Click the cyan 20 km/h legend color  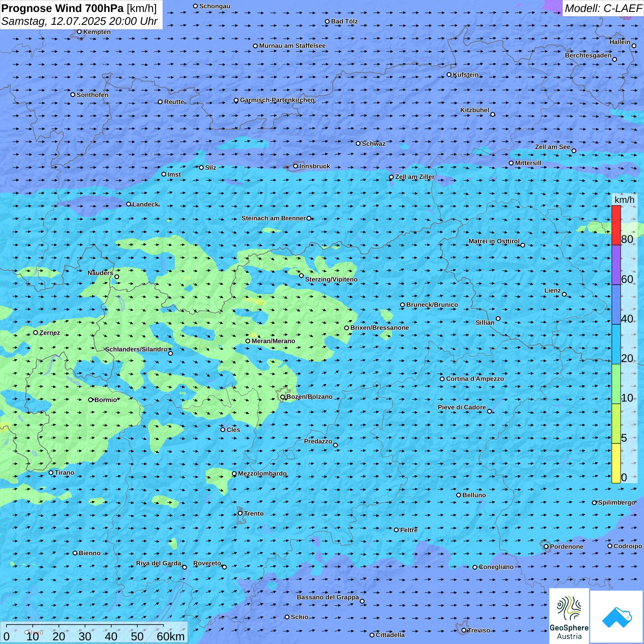pos(616,345)
